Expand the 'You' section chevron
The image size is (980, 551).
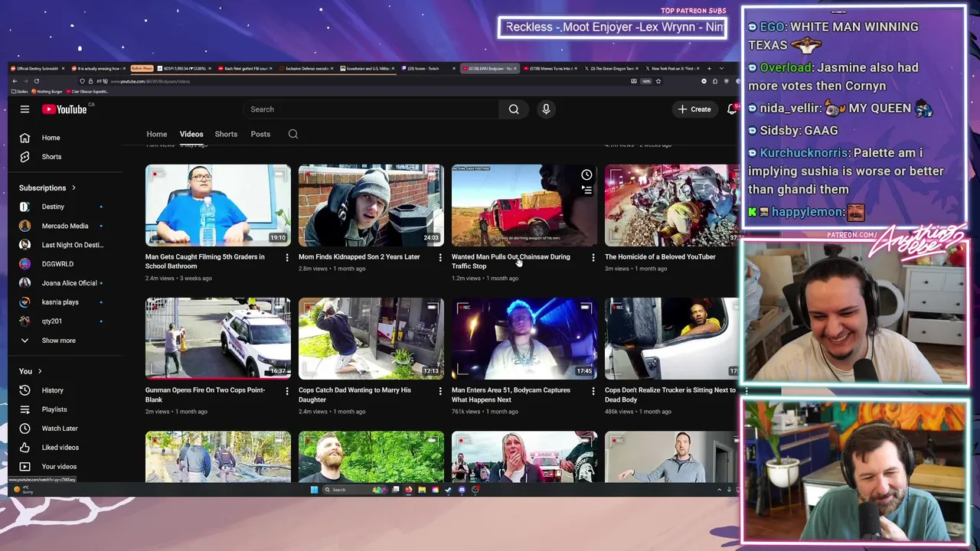pos(40,371)
